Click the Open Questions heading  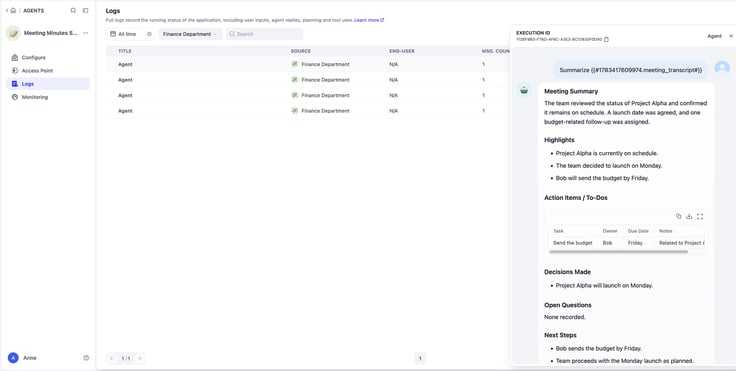coord(567,305)
